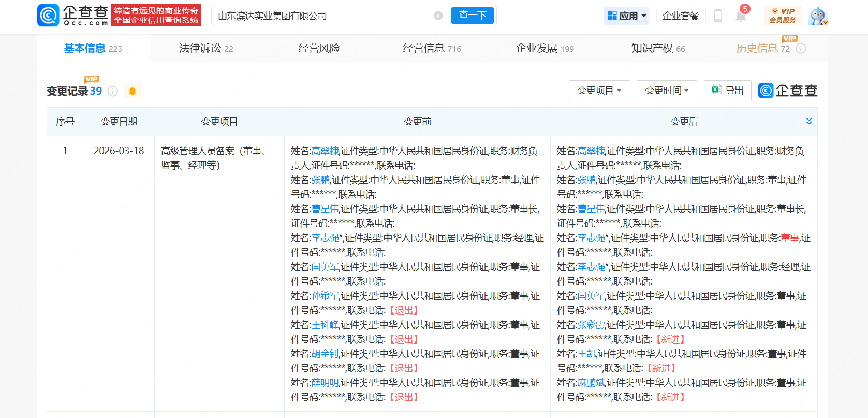Click info icon next to 历史信息
Image resolution: width=868 pixels, height=418 pixels.
coord(801,49)
